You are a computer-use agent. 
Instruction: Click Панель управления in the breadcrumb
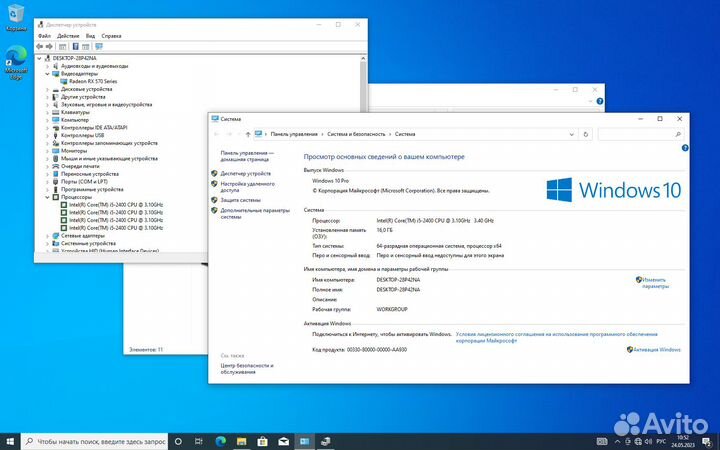pos(294,134)
